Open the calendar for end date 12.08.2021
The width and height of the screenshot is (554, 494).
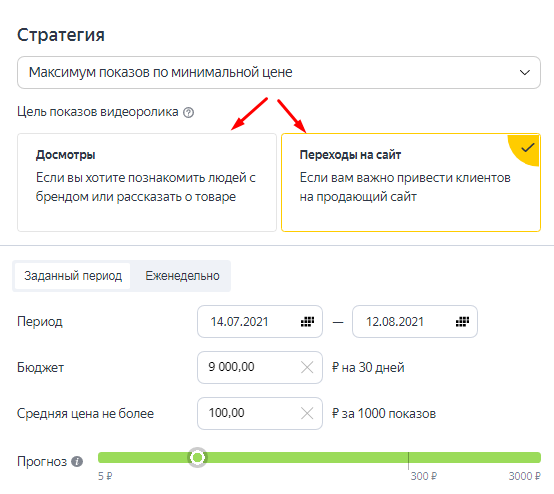point(462,322)
